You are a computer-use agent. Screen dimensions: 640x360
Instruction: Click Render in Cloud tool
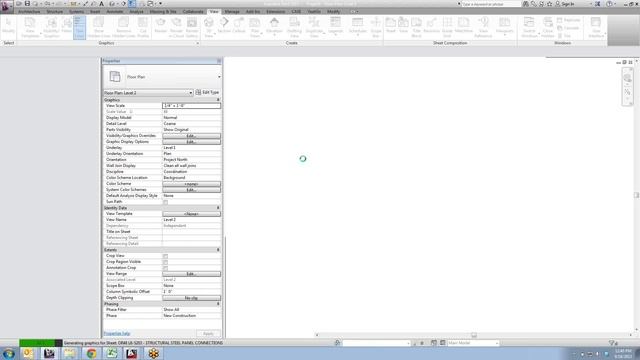coord(176,28)
